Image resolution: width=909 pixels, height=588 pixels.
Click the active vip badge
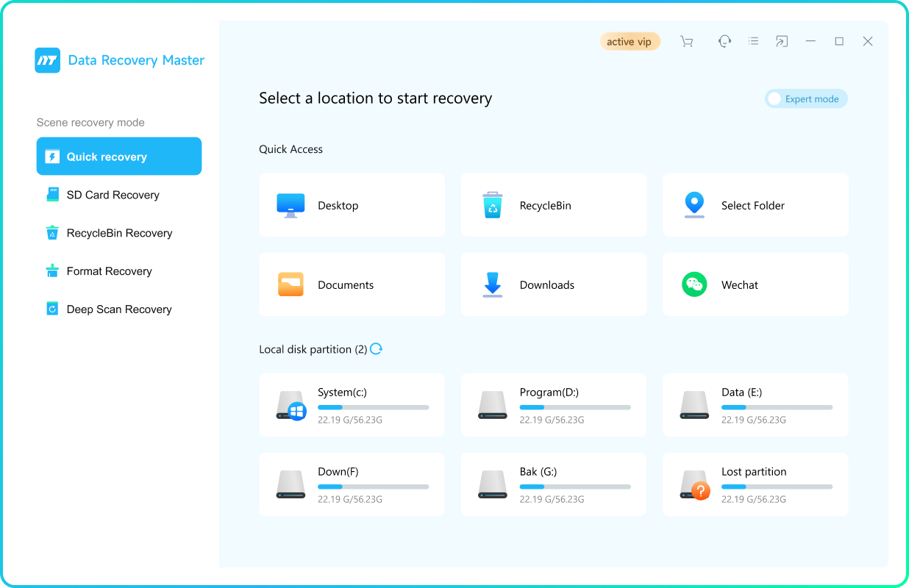click(630, 42)
